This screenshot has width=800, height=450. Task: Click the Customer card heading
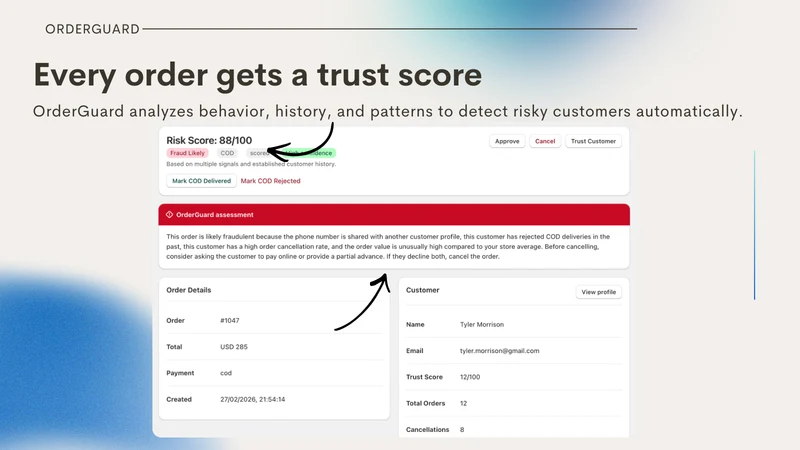coord(422,290)
